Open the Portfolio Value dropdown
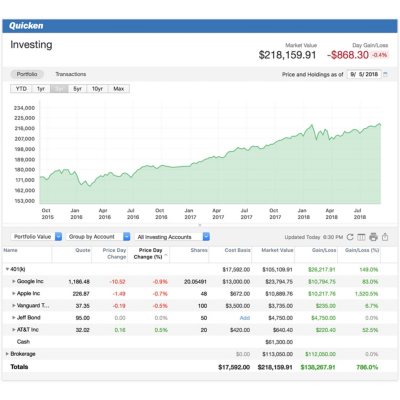400x400 pixels. 36,237
